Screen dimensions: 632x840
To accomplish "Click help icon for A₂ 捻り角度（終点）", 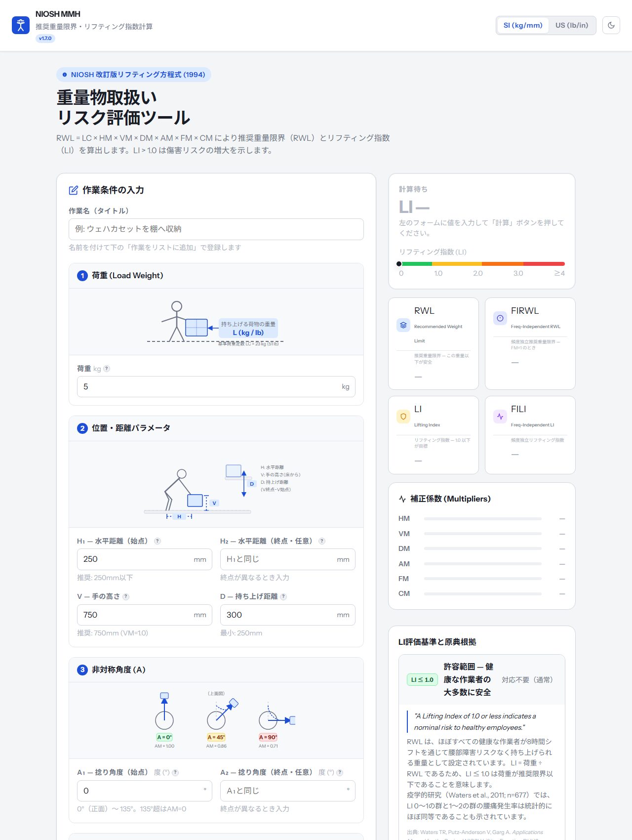I will tap(340, 773).
